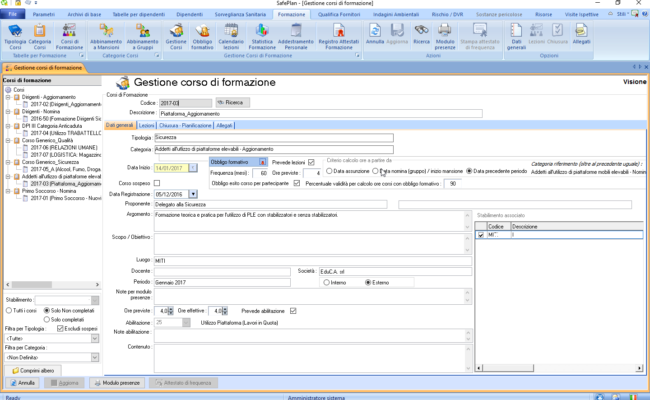Click Aggiorna icon in ribbon

point(397,34)
